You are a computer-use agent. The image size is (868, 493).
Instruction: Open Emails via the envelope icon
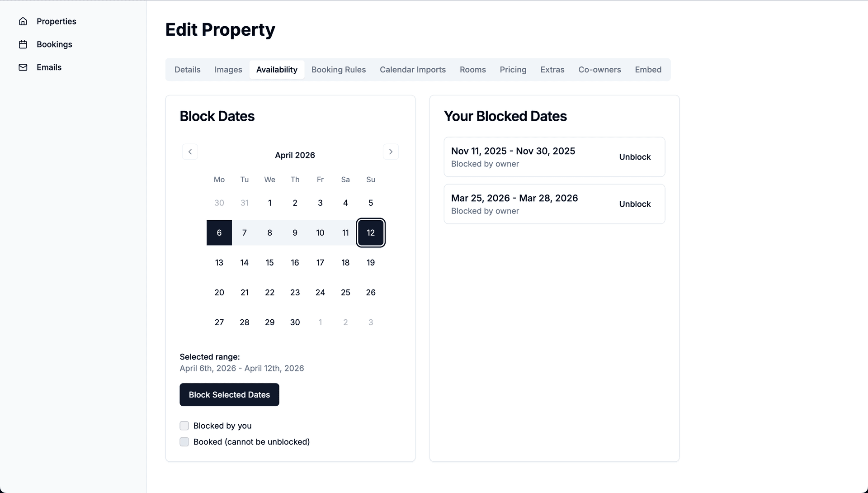[23, 67]
